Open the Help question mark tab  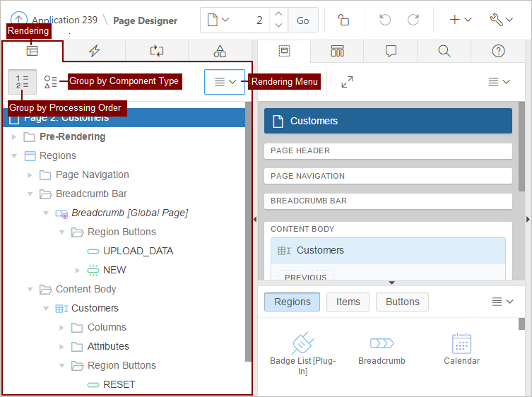[498, 51]
